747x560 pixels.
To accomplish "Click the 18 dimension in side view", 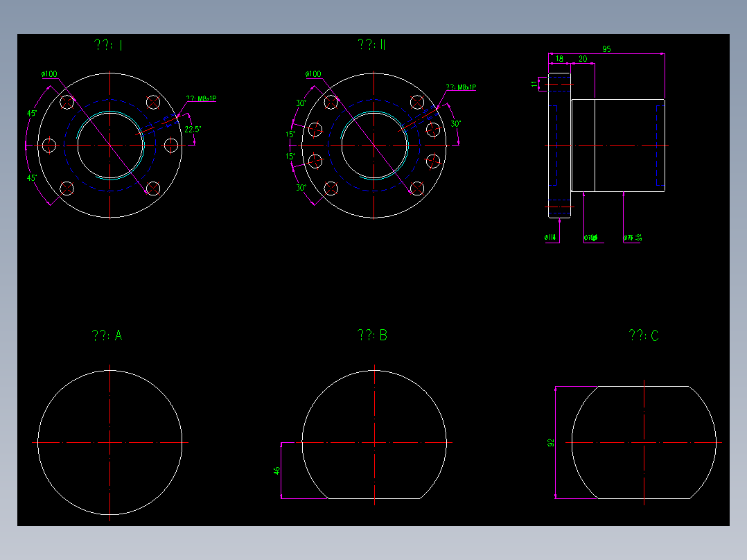I will point(560,59).
